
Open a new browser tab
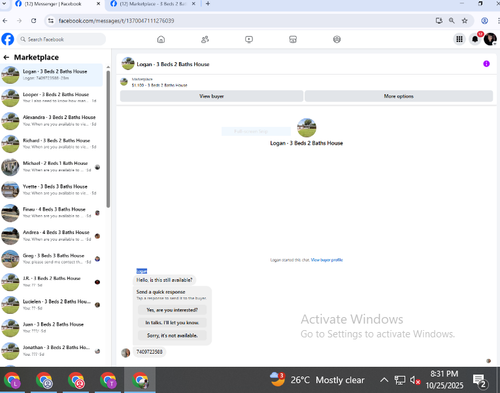tap(208, 4)
